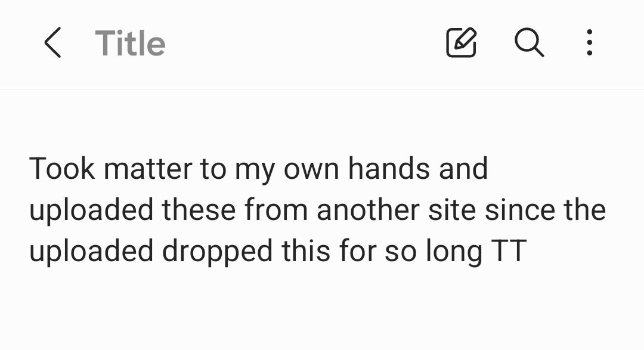The width and height of the screenshot is (644, 350).
Task: Click the word "since" in the note
Action: pos(519,210)
